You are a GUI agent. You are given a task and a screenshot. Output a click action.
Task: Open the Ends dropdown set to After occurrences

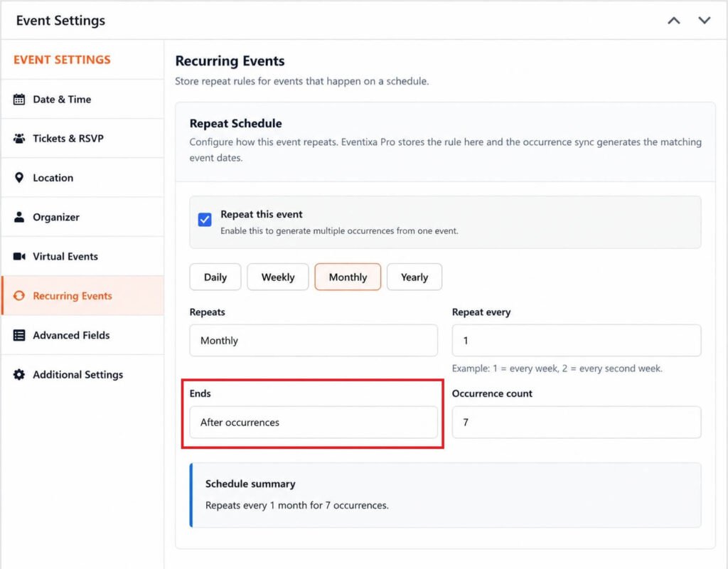(314, 422)
